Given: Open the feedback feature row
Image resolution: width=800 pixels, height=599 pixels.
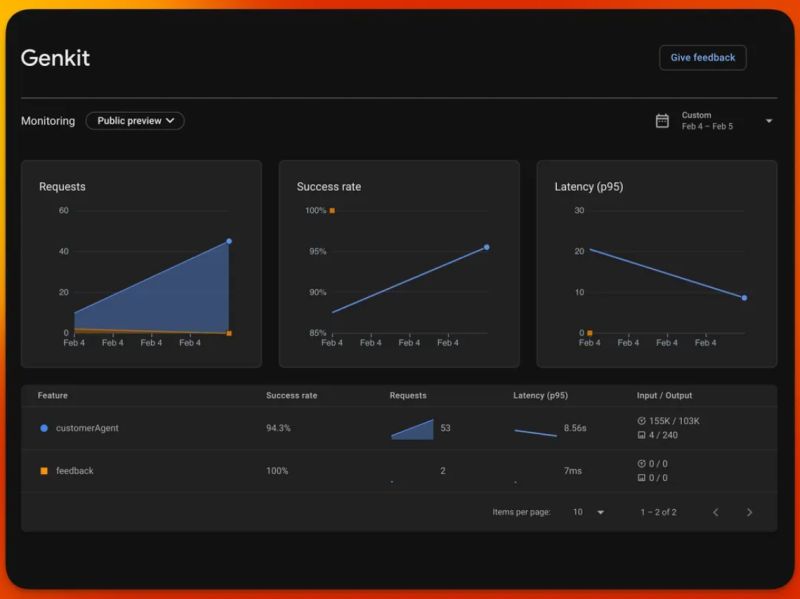Looking at the screenshot, I should pos(399,471).
